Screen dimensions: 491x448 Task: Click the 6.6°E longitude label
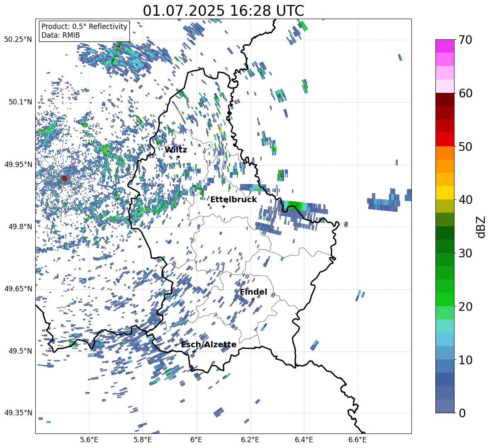click(x=357, y=440)
